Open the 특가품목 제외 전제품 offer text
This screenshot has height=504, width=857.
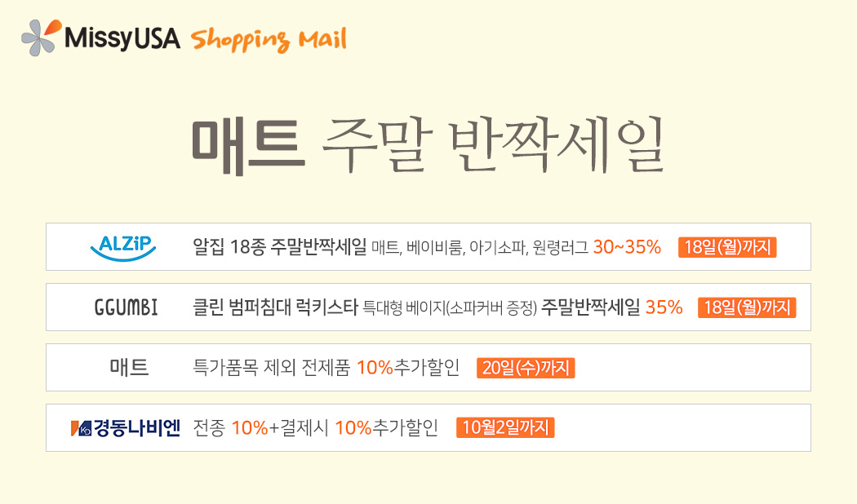(271, 368)
